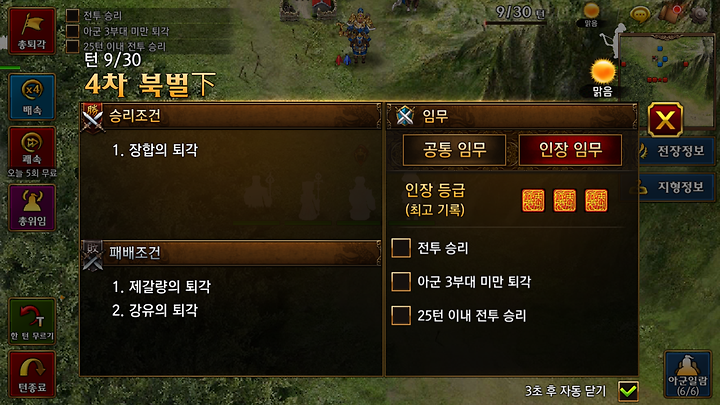Check the 전투 승리 mission box
This screenshot has width=720, height=405.
point(401,248)
